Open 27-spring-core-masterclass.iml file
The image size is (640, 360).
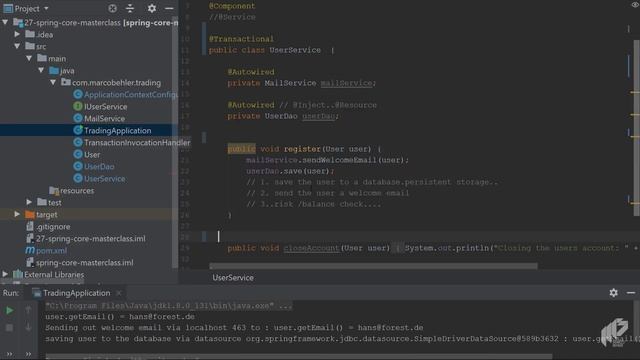[91, 238]
